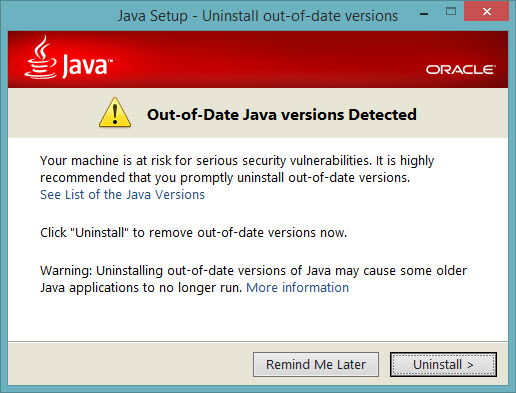Click the 'recommended that you promptly uninstall' line

pyautogui.click(x=225, y=178)
